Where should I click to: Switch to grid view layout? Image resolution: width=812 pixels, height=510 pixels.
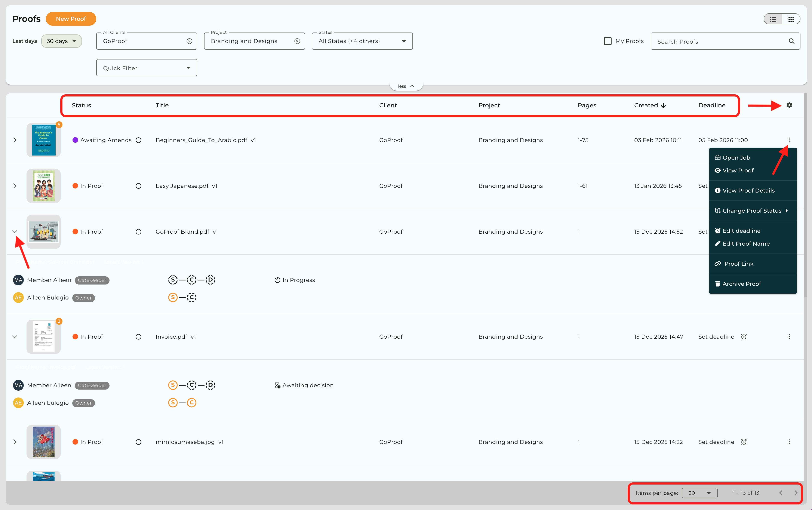pyautogui.click(x=791, y=19)
